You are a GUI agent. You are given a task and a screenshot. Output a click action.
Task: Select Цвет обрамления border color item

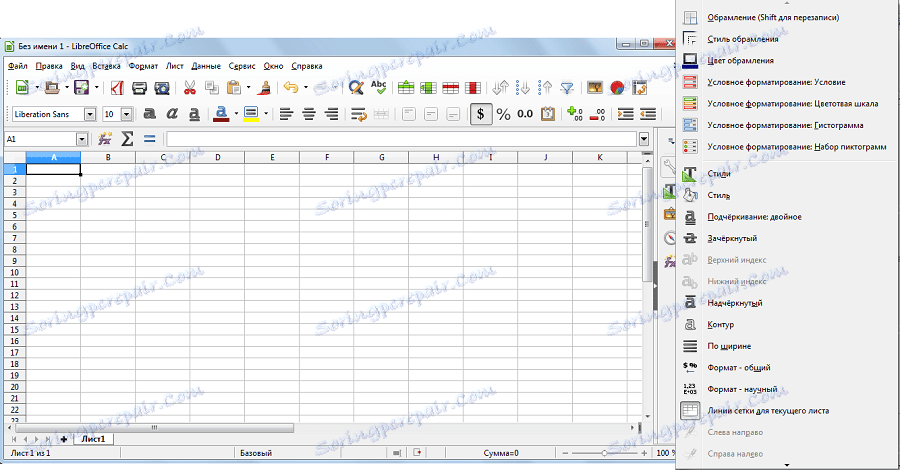(x=742, y=60)
